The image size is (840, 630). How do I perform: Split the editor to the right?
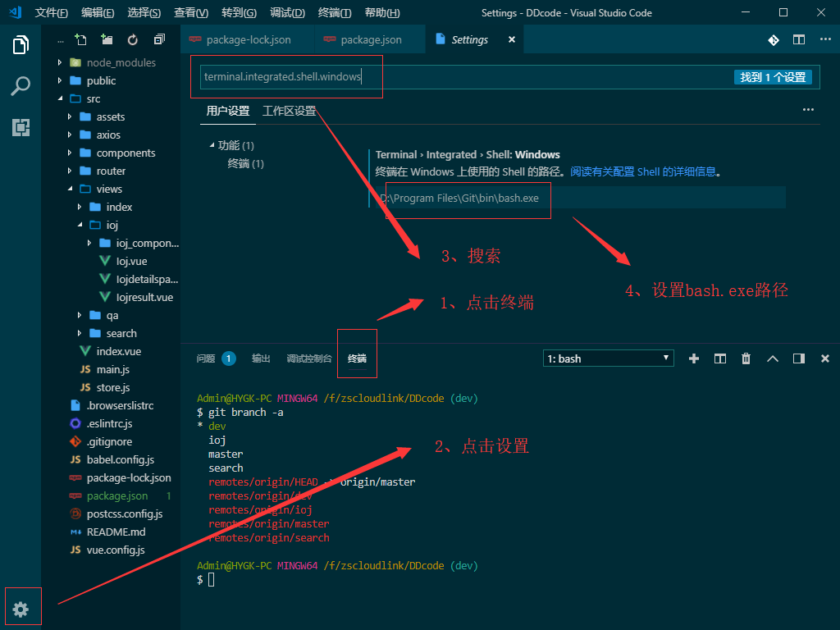pos(799,39)
